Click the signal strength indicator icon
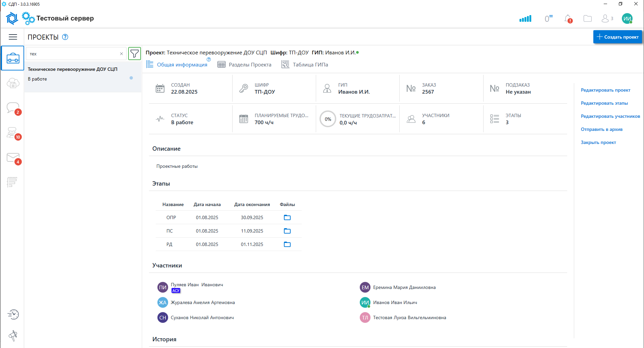Viewport: 644px width, 348px height. (525, 19)
